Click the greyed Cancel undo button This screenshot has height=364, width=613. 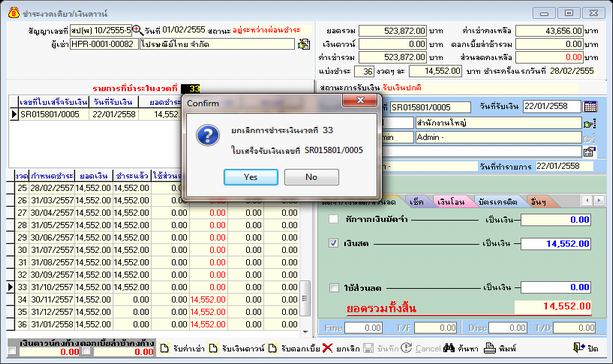[421, 348]
